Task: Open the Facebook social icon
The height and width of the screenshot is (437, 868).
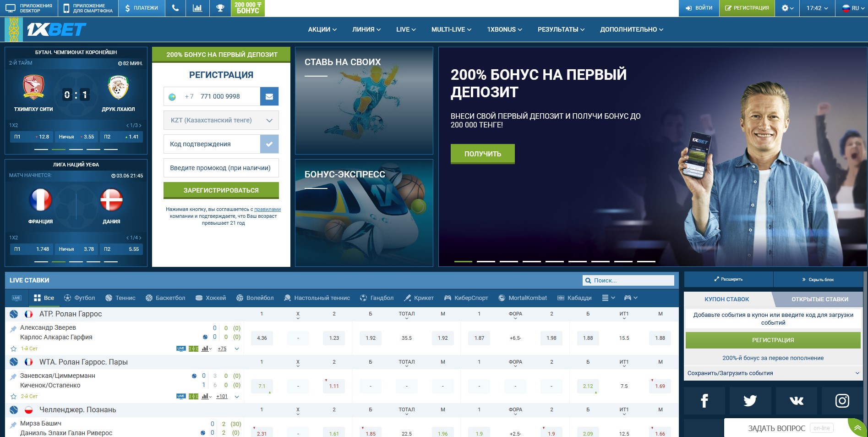Action: coord(704,401)
